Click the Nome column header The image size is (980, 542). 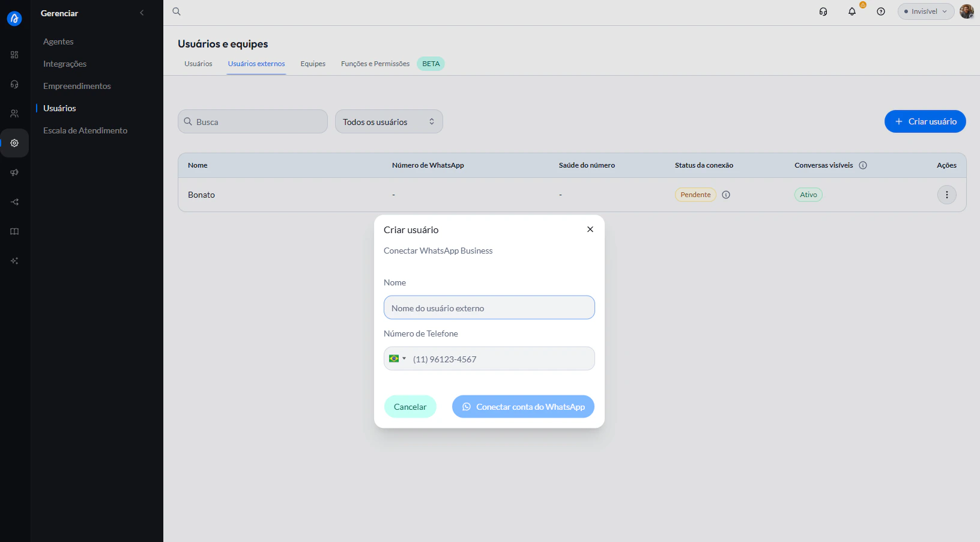[198, 165]
